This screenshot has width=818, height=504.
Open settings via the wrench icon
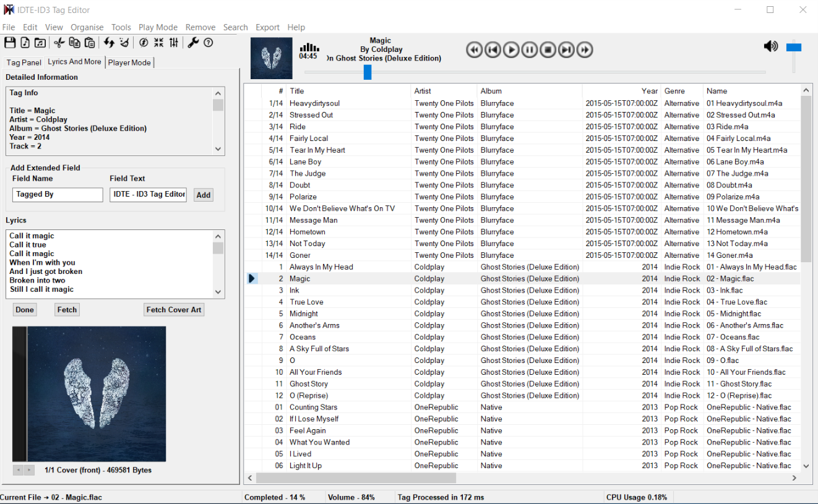pyautogui.click(x=193, y=43)
